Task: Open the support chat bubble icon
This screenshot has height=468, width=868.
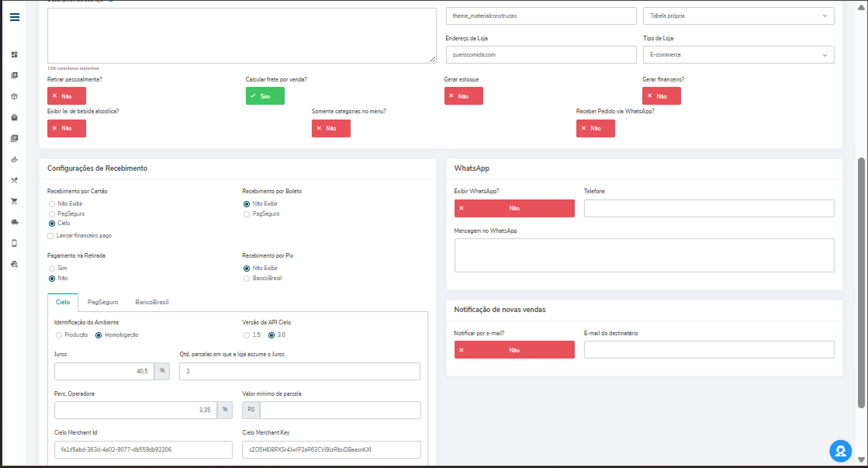Action: [x=840, y=451]
